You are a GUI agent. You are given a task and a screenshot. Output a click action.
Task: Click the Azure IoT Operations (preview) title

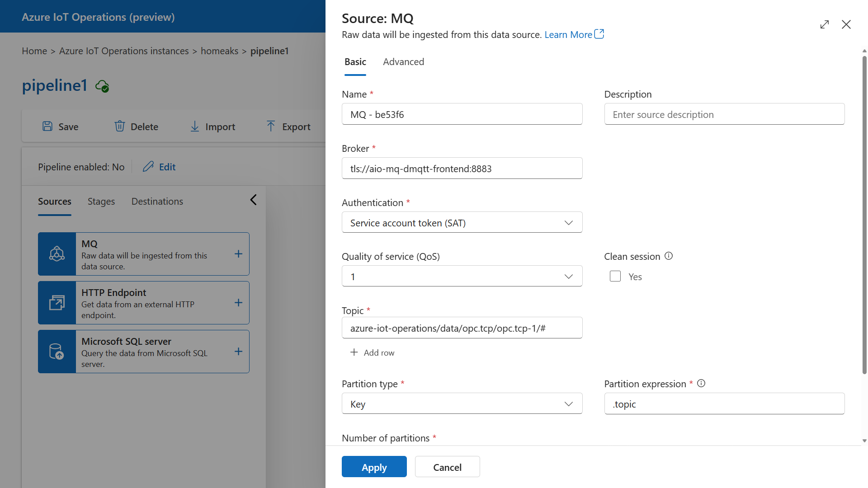(x=98, y=17)
